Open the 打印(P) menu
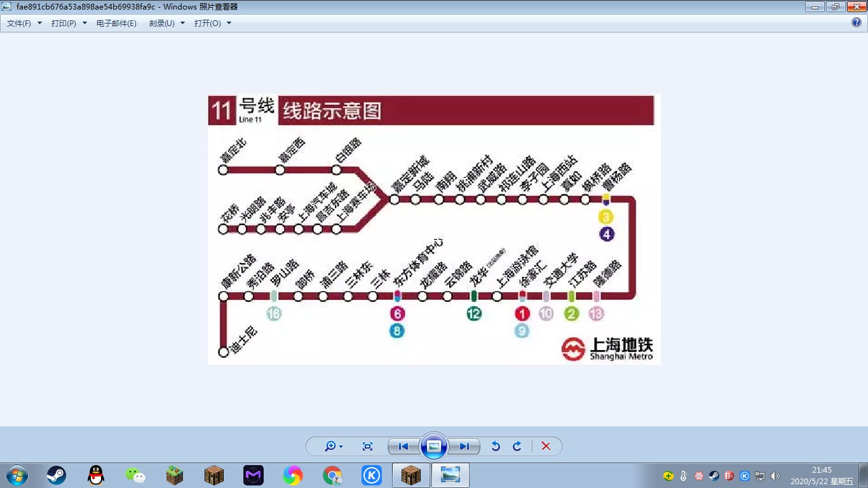Screen dimensions: 868x488 coord(69,23)
